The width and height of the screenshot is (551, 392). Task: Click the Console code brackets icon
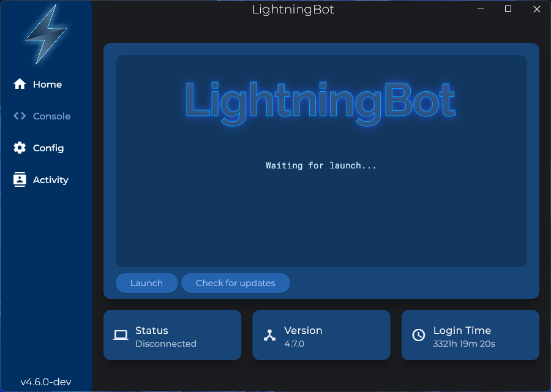point(19,116)
